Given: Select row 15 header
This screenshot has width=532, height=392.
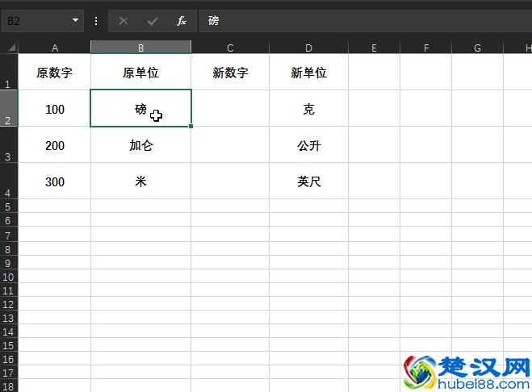Looking at the screenshot, I should tap(9, 345).
